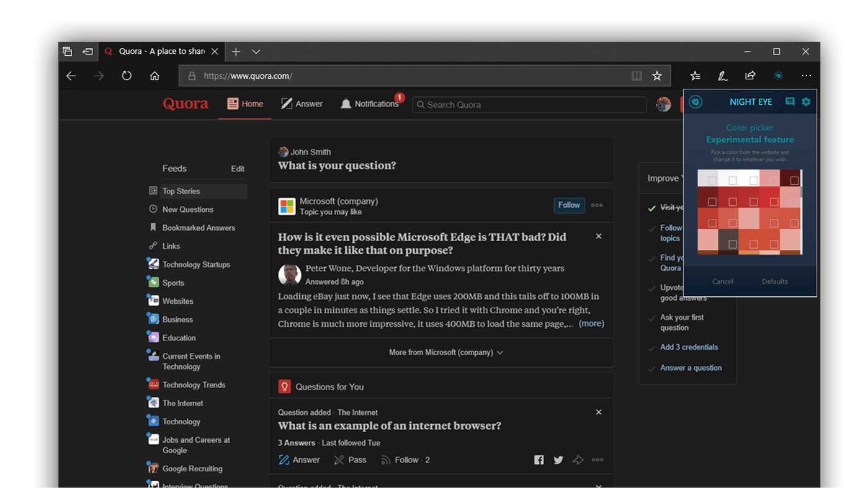
Task: Open the reading view book icon
Action: (637, 76)
